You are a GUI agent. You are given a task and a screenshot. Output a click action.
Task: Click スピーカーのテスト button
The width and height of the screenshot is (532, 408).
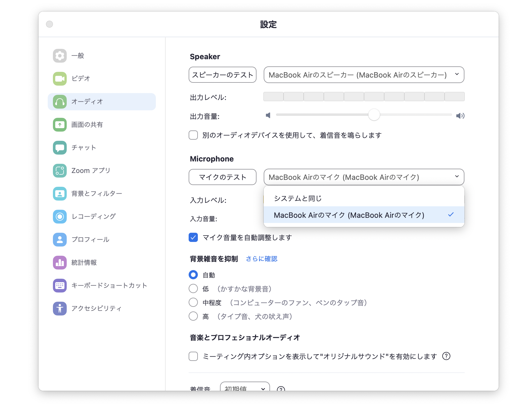[223, 75]
